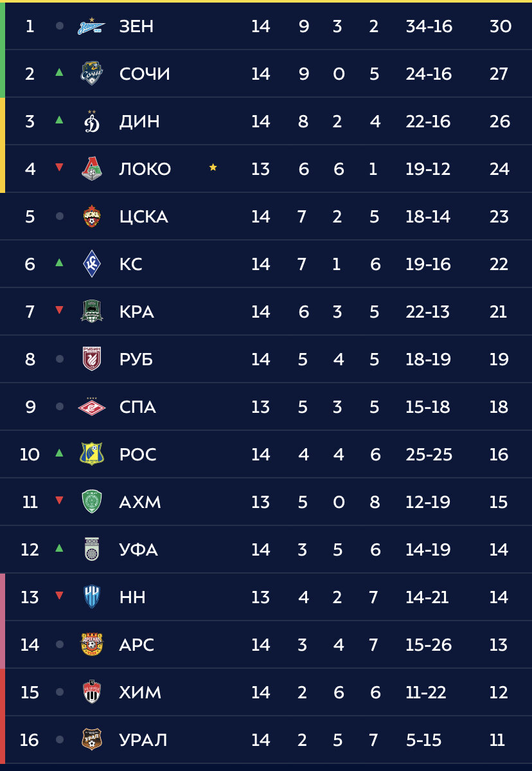Screen dimensions: 532x771
Task: Click the red down arrow for НН
Action: click(60, 595)
